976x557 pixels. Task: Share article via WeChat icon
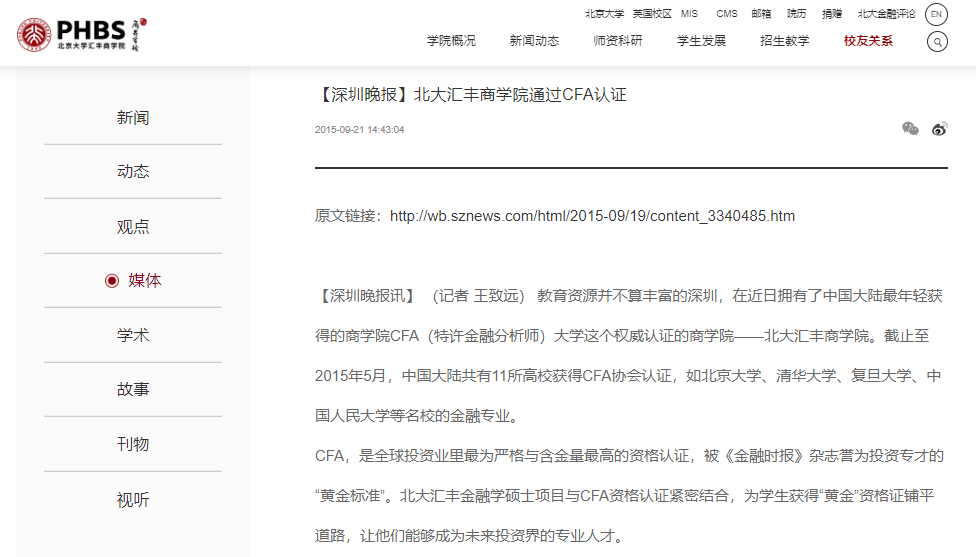[910, 129]
